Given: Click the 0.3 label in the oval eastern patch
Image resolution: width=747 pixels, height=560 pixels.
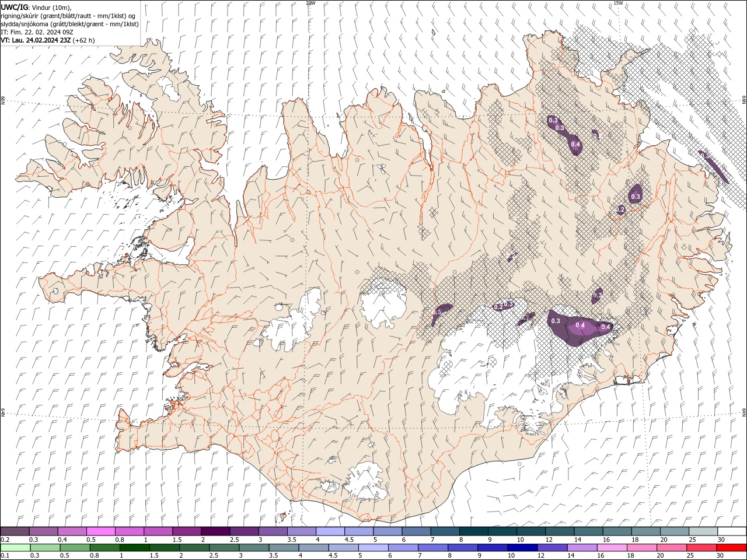Looking at the screenshot, I should (636, 197).
